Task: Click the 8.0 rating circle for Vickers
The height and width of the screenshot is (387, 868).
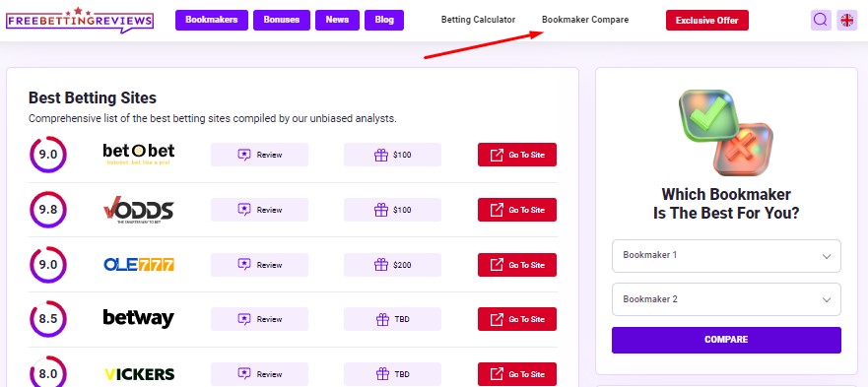Action: click(x=48, y=371)
